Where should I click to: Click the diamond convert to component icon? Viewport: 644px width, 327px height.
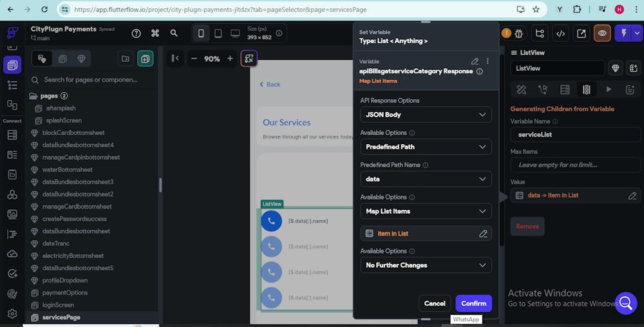(615, 68)
